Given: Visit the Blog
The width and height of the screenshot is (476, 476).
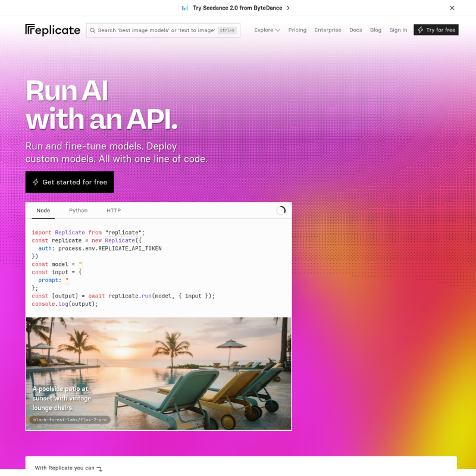Looking at the screenshot, I should (375, 30).
